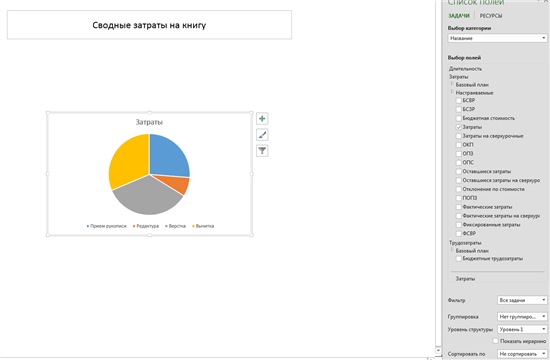Screen dimensions: 550x360
Task: Check Бюджетные трудозатраты field
Action: coord(458,259)
